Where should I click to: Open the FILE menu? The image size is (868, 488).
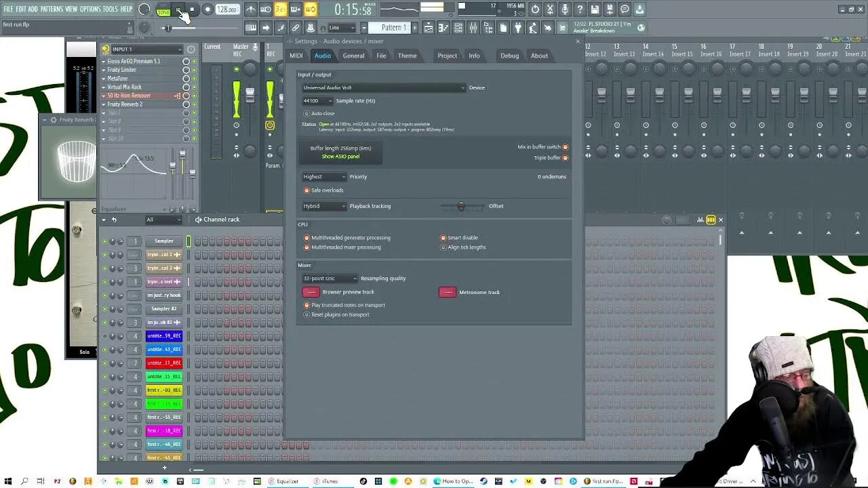(x=8, y=9)
